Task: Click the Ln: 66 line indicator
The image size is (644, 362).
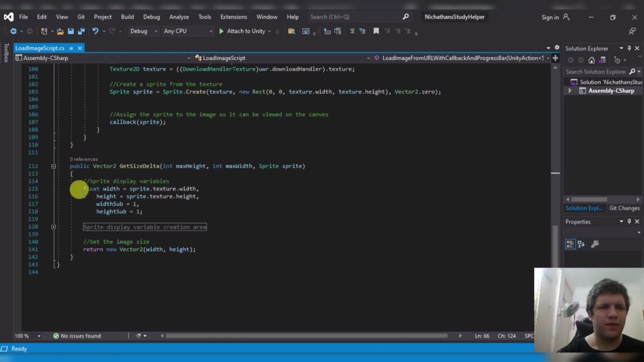Action: (482, 336)
